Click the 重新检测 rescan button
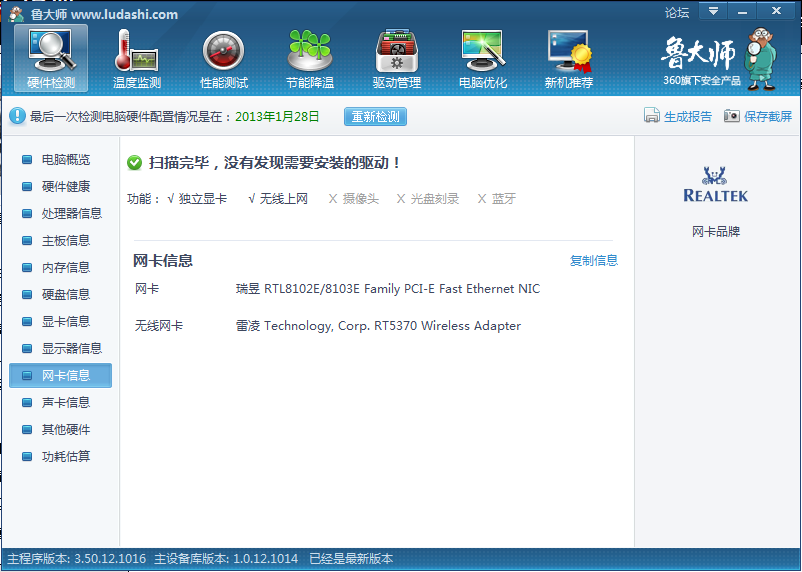The width and height of the screenshot is (802, 572). (x=375, y=117)
